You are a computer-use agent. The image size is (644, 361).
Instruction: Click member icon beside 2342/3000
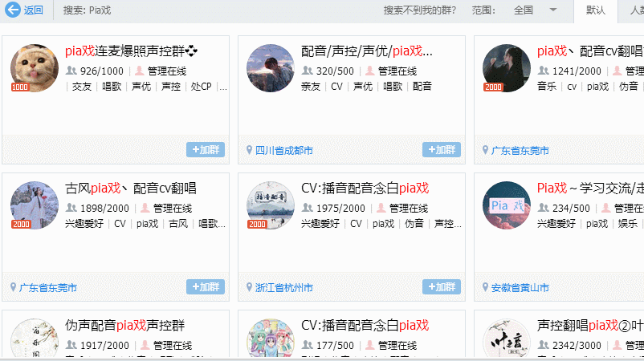(x=544, y=345)
